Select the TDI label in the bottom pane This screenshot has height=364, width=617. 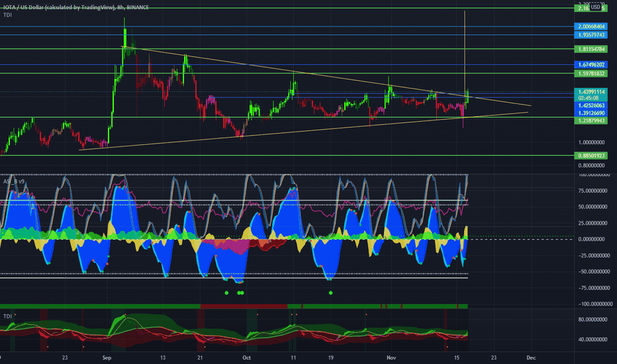[x=7, y=316]
